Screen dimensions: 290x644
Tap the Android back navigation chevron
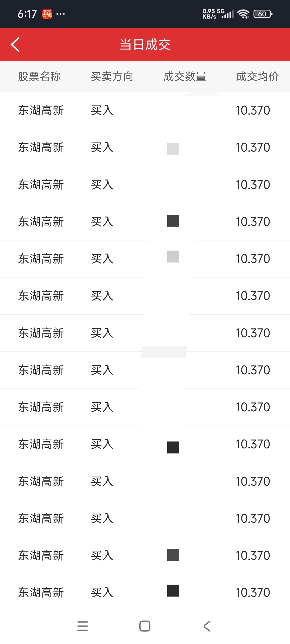click(207, 626)
